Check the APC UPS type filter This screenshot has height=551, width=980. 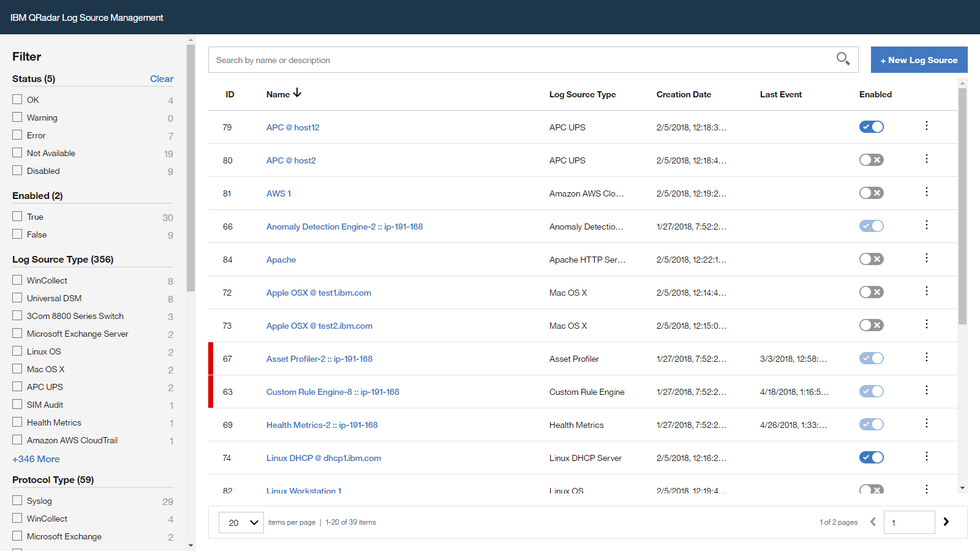[x=17, y=386]
